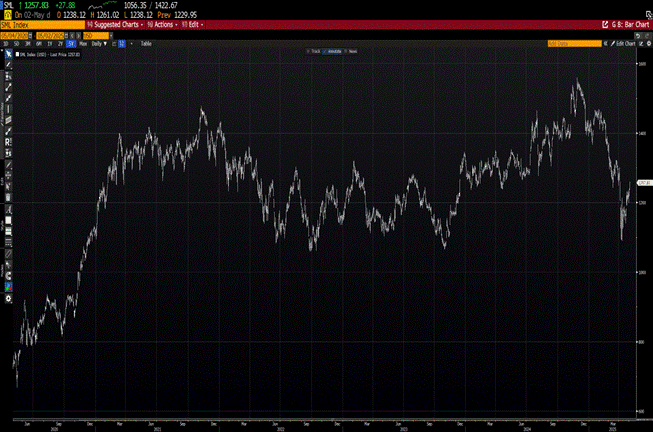The height and width of the screenshot is (432, 653).
Task: Toggle the Track option
Action: tap(313, 51)
